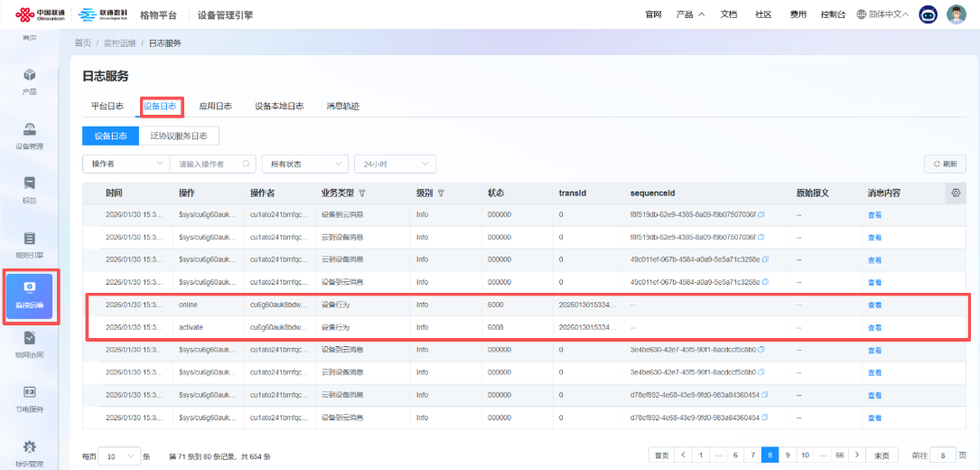Open 产品 in the left sidebar
The width and height of the screenshot is (980, 470).
30,80
